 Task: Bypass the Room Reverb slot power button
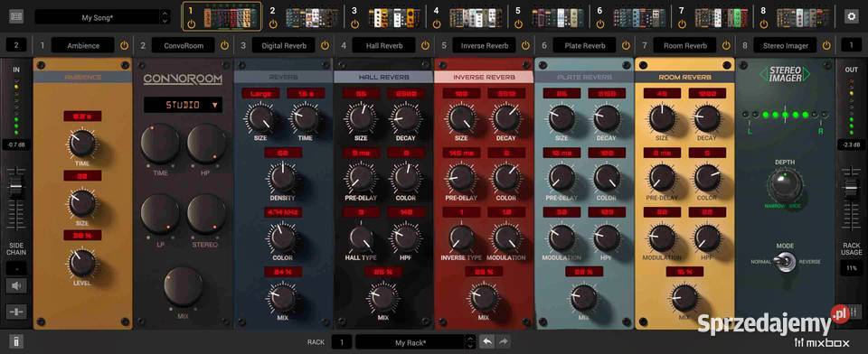click(726, 45)
